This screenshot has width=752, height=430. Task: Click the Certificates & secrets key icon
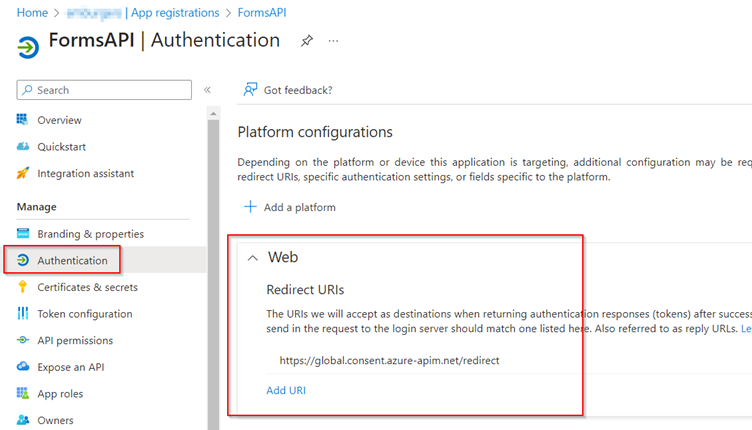(23, 287)
